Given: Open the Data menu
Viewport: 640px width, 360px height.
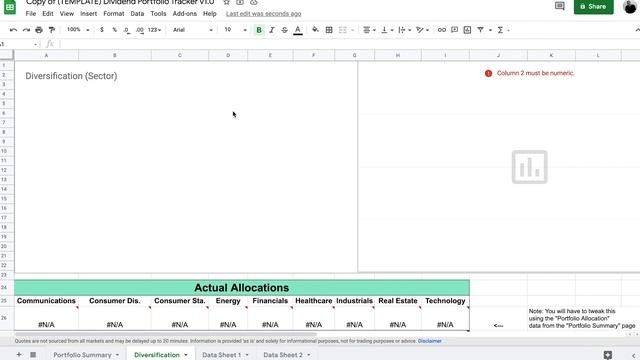Looking at the screenshot, I should coord(137,13).
